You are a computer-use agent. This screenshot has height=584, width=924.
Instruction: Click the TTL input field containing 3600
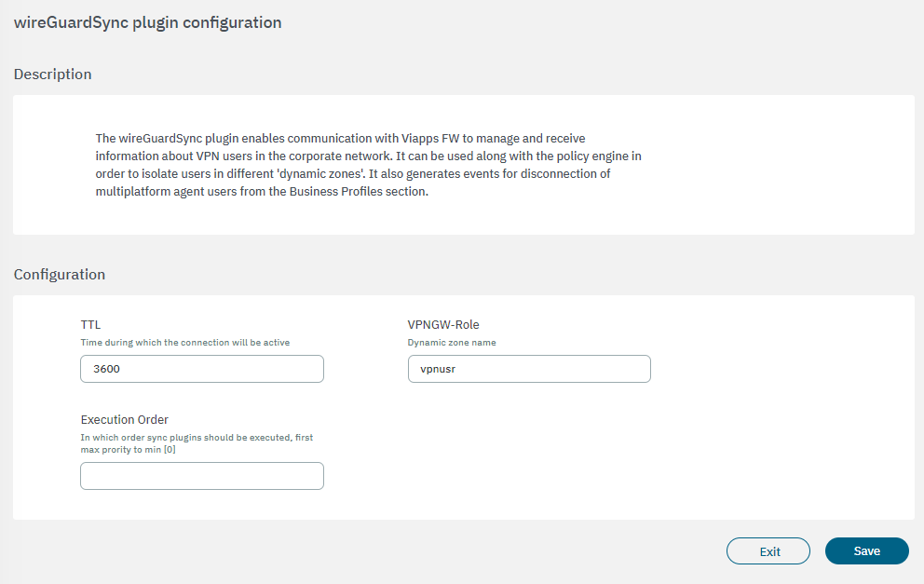pyautogui.click(x=201, y=369)
